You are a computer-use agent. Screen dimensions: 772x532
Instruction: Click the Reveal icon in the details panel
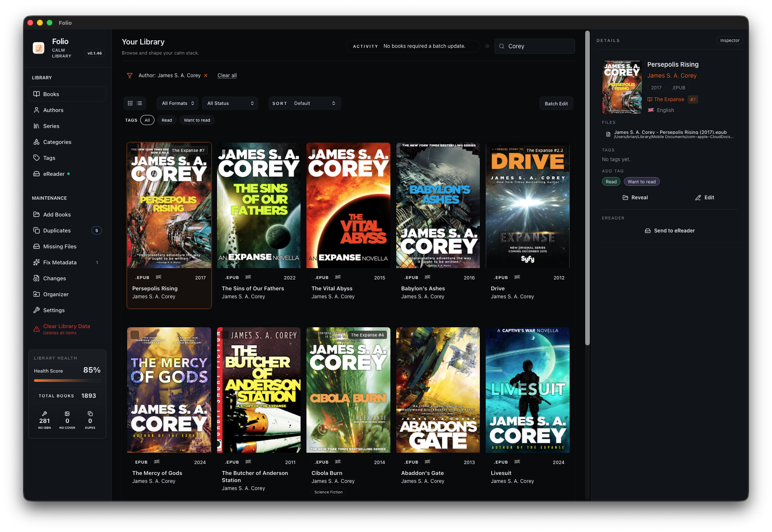pyautogui.click(x=625, y=197)
